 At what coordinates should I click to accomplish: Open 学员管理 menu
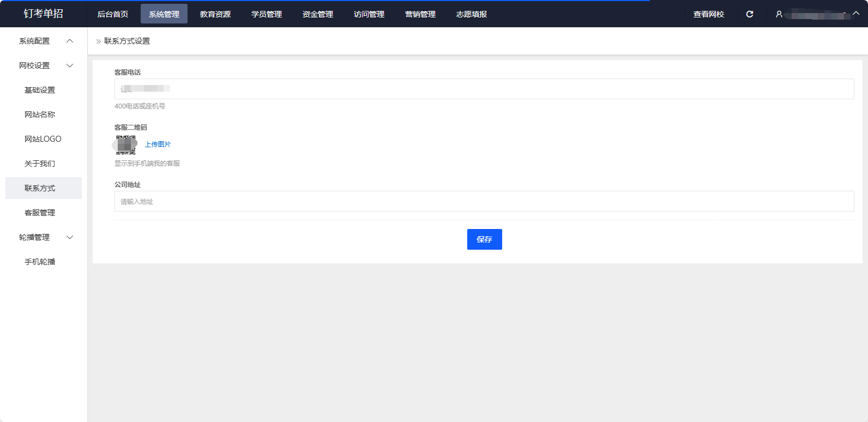(267, 14)
